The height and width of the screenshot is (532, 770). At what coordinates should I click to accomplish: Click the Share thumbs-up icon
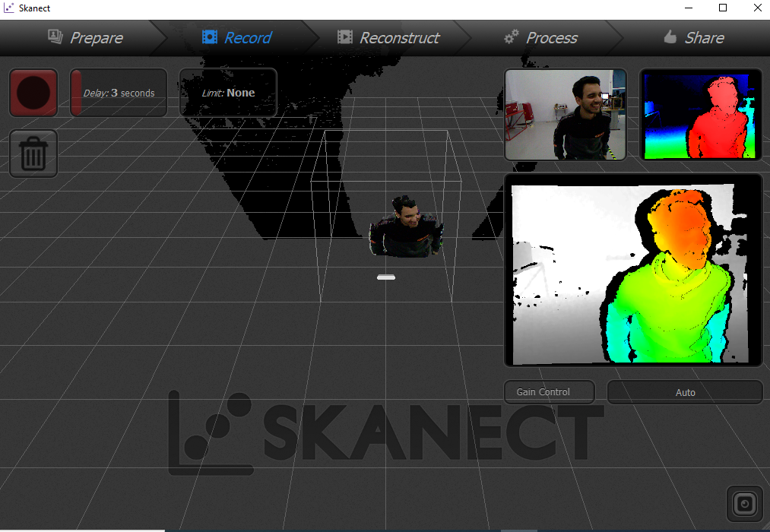670,36
